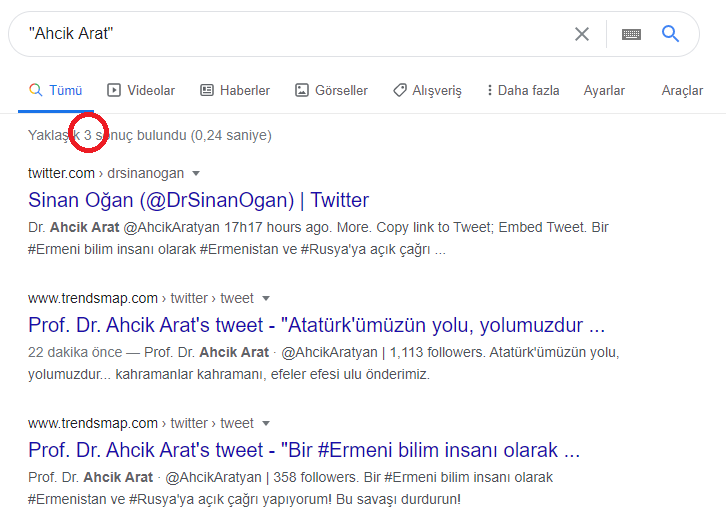Viewport: 726px width, 528px height.
Task: Open the on-screen keyboard icon
Action: (x=631, y=34)
